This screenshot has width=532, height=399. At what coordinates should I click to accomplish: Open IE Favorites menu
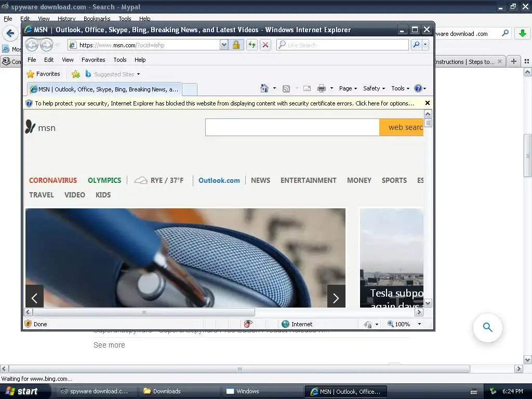pos(94,60)
